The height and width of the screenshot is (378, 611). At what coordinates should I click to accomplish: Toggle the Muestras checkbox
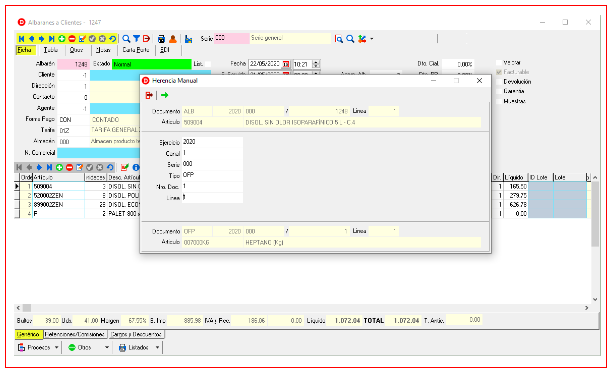coord(499,101)
